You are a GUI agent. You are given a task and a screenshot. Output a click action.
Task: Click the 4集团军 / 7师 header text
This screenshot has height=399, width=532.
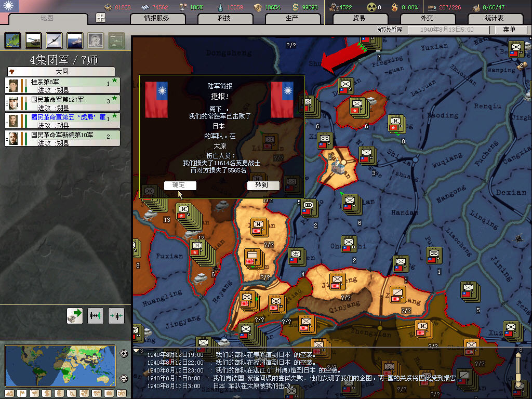[64, 60]
